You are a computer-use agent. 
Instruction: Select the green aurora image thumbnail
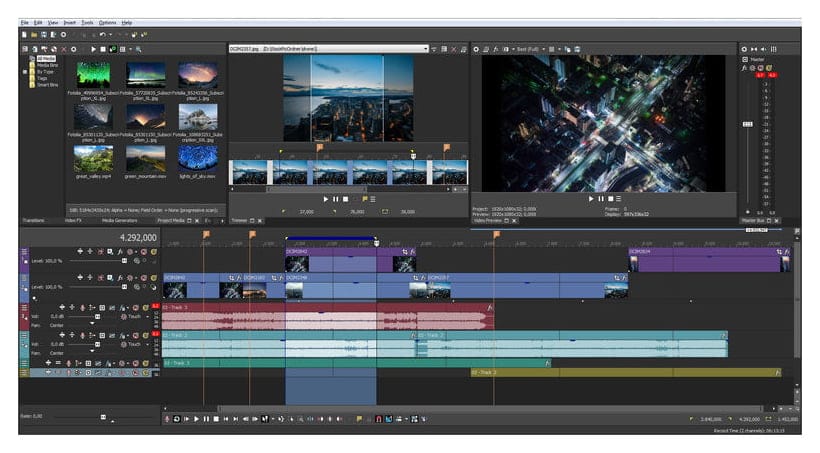point(93,75)
